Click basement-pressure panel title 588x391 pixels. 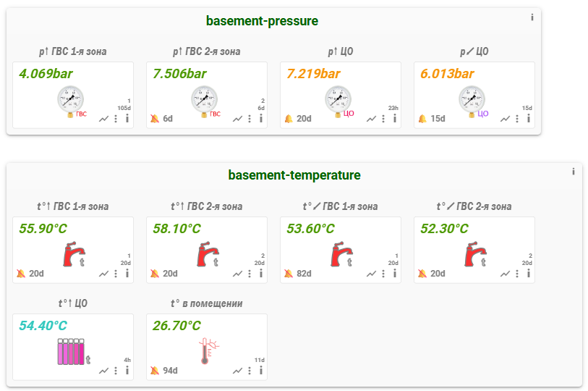[x=262, y=21]
